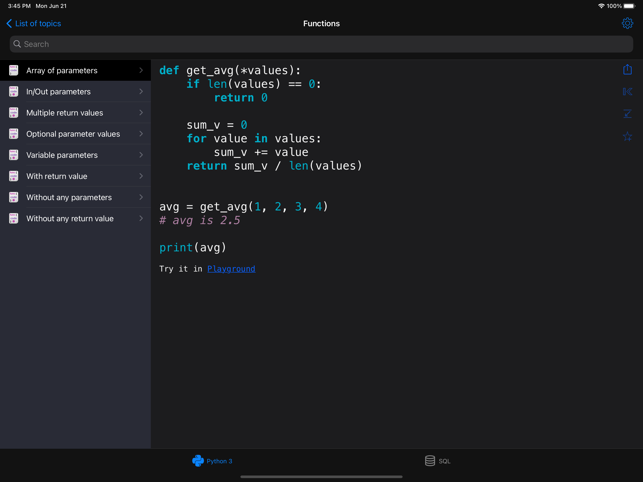Expand the Variable parameters chevron
The image size is (643, 482).
coord(141,155)
